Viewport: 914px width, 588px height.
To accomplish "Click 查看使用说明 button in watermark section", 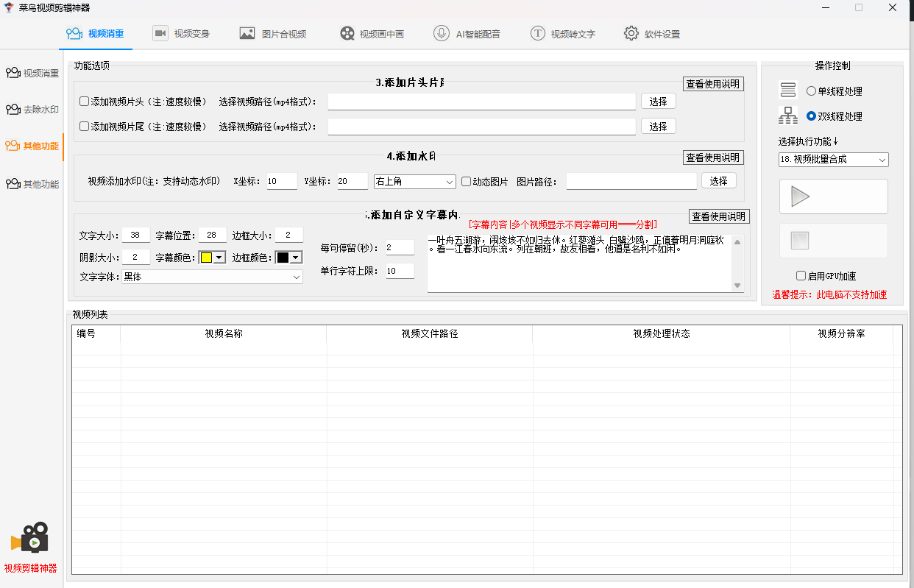I will point(712,157).
